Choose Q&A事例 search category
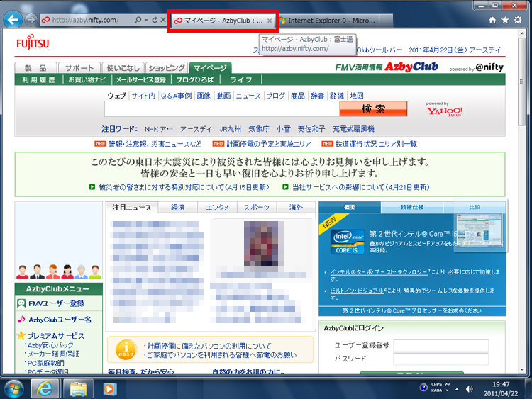 [x=176, y=96]
